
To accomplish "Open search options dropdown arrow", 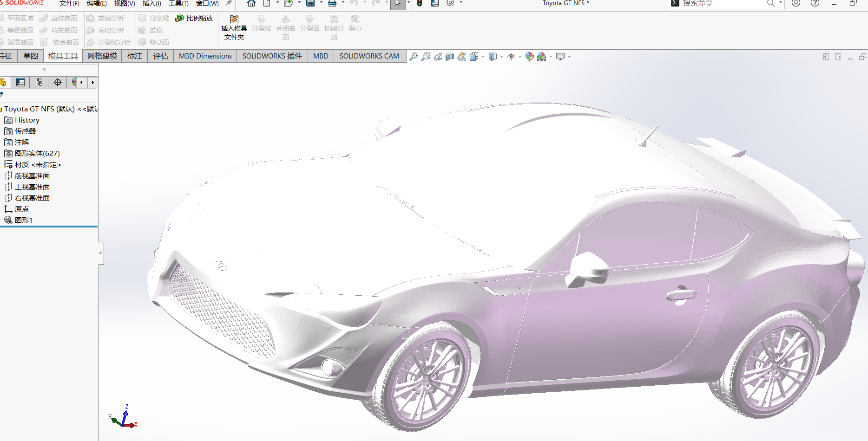I will click(x=780, y=3).
